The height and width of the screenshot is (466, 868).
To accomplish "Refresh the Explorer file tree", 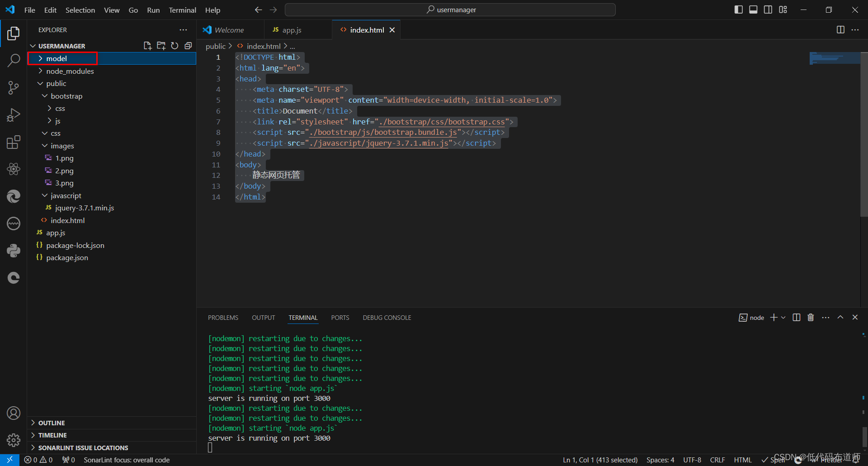I will [175, 46].
